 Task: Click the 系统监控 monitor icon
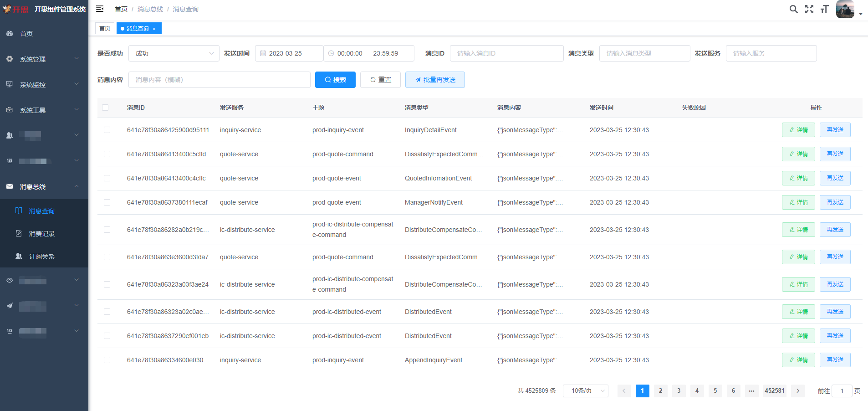(x=10, y=84)
